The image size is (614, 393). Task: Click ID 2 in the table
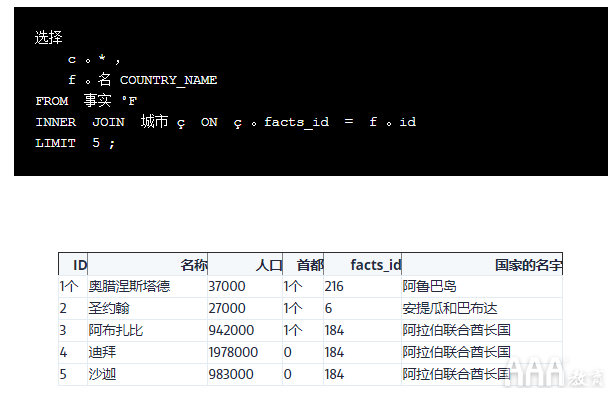tap(63, 308)
